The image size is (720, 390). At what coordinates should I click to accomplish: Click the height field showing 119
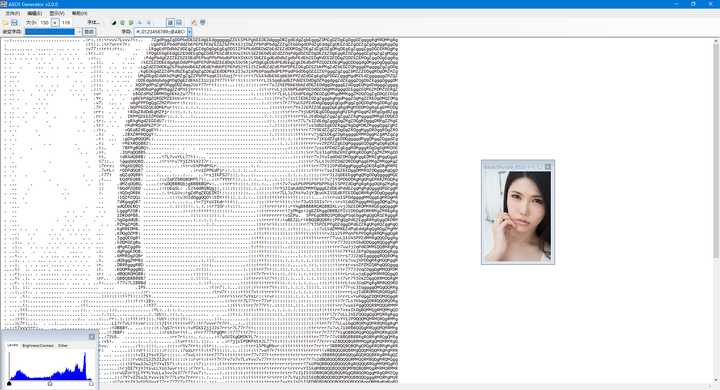[x=66, y=23]
